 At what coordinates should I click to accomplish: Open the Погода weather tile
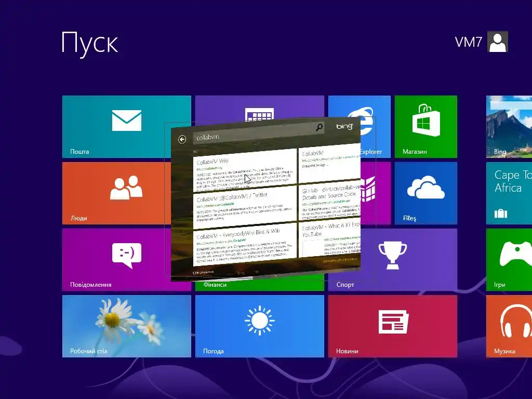260,326
